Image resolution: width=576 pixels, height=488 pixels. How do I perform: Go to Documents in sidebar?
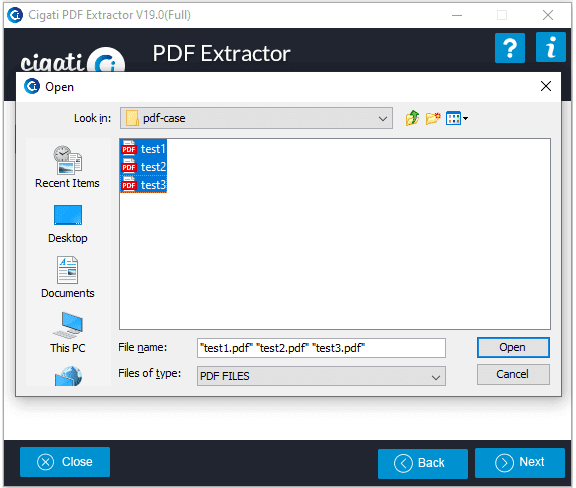[68, 277]
